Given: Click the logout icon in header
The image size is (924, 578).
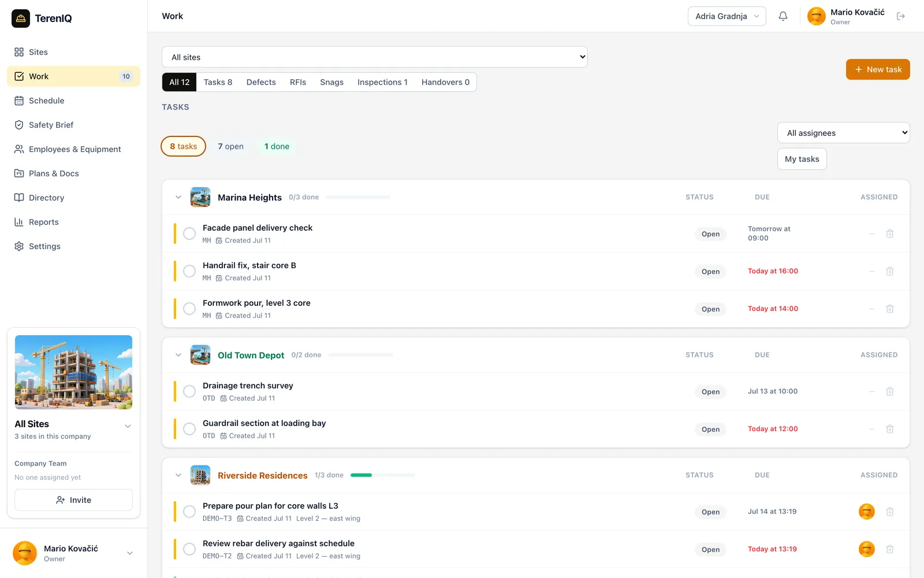Looking at the screenshot, I should [901, 16].
